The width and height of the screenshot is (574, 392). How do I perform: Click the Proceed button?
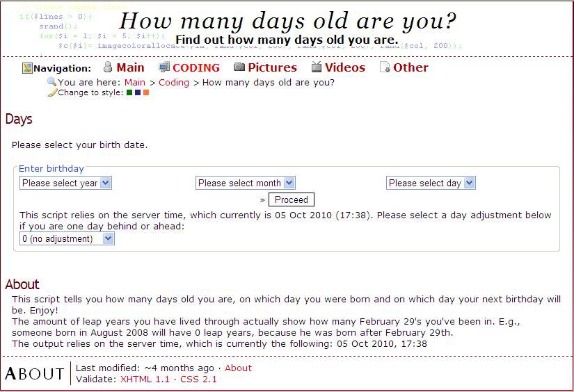click(292, 199)
